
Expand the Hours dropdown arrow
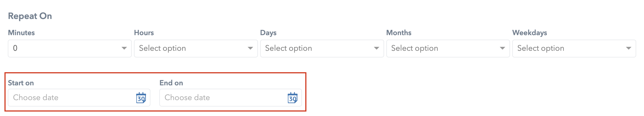point(250,48)
